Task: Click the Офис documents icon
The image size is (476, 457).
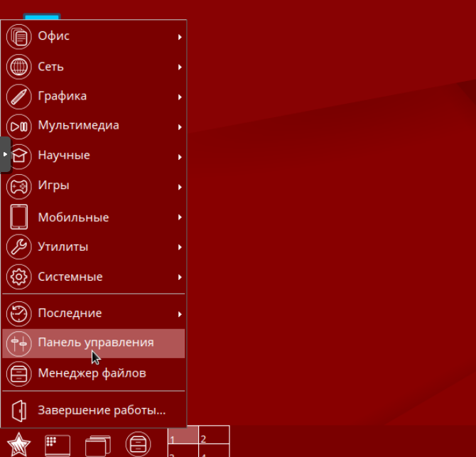Action: [19, 36]
